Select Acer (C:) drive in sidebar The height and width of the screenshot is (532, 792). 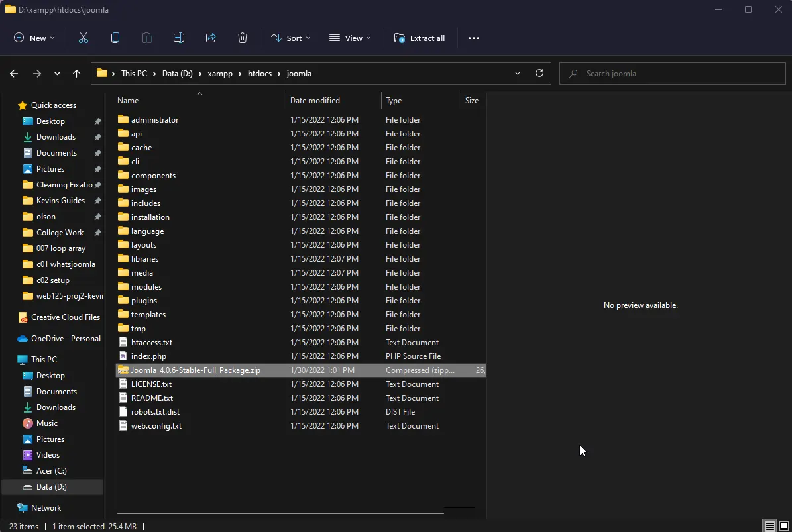51,471
